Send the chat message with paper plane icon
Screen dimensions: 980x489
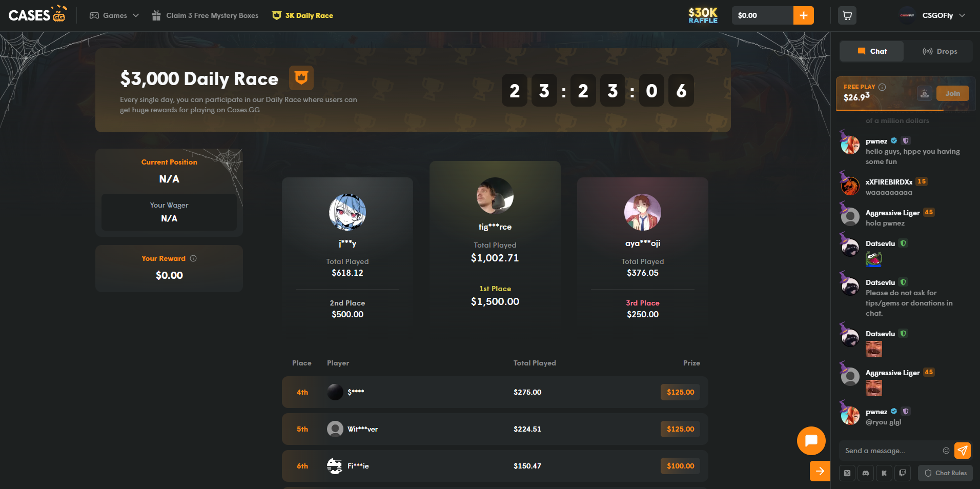point(963,451)
